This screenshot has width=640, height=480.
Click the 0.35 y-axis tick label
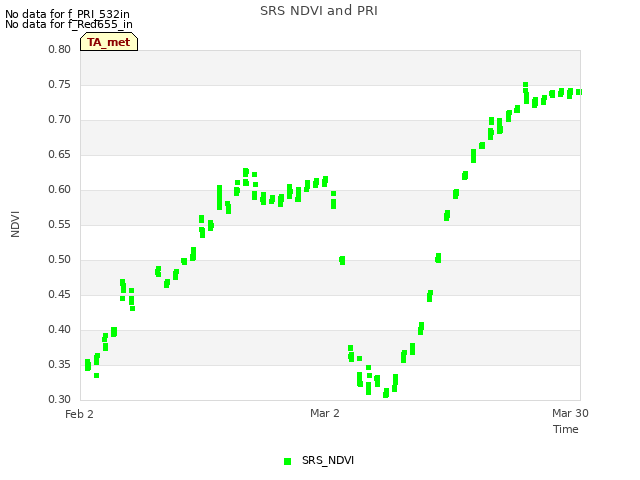coord(60,364)
